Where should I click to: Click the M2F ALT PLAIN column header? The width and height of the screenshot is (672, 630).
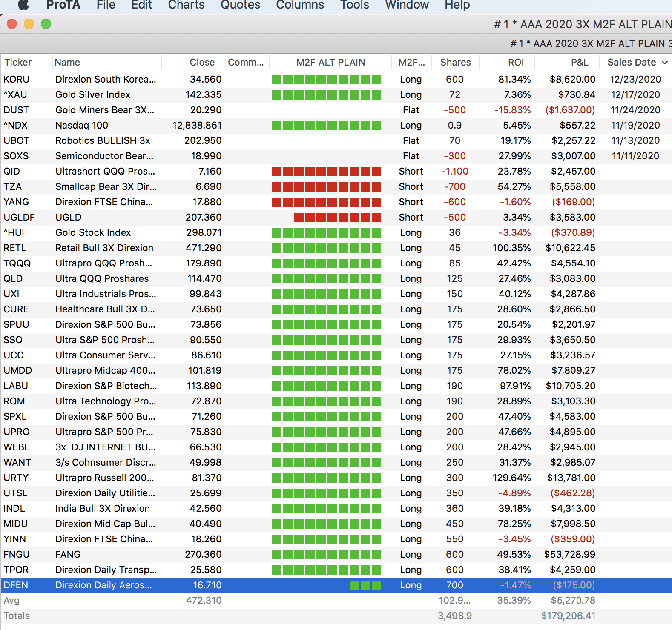click(x=331, y=62)
